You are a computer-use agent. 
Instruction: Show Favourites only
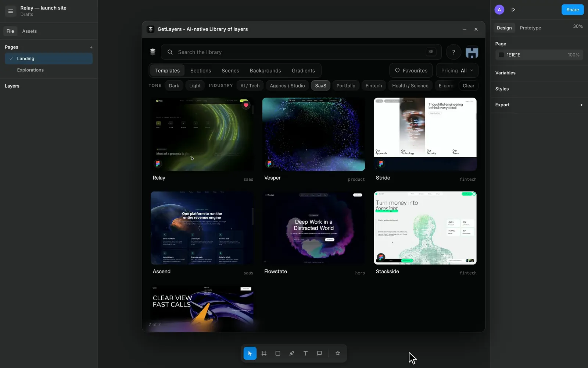411,71
